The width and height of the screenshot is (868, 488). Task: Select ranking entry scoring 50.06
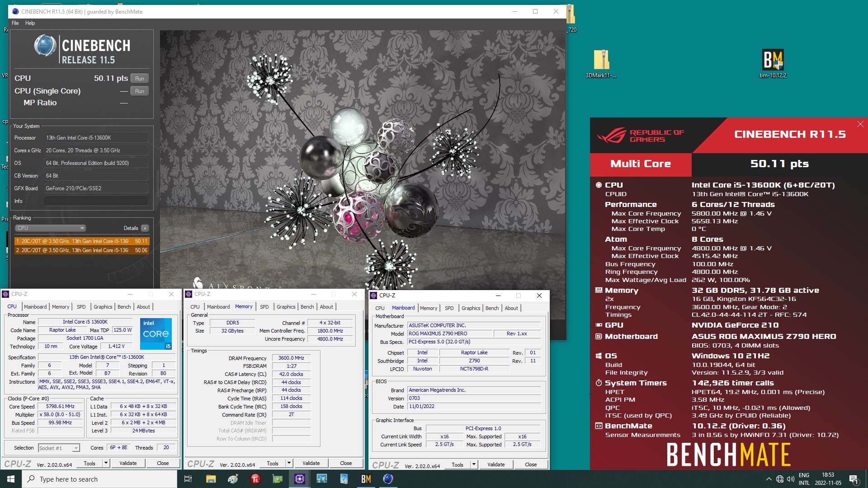pyautogui.click(x=82, y=250)
